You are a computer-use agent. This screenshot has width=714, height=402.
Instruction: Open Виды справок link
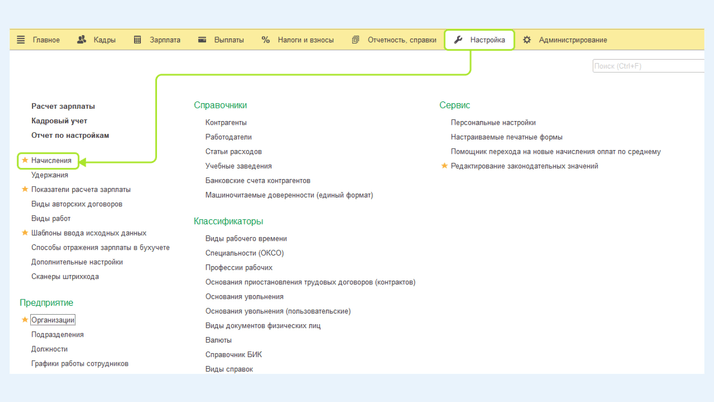click(x=229, y=369)
